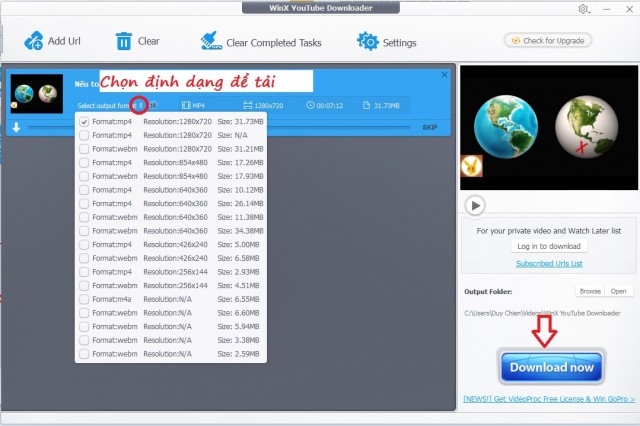This screenshot has height=426, width=640.
Task: Check Format:mp4 426x240 5.00MB option
Action: [84, 244]
